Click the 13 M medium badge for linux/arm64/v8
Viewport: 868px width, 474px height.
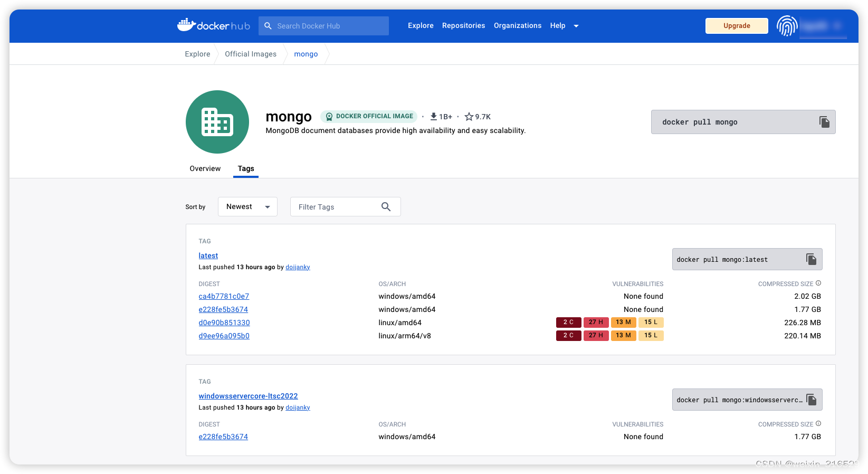point(623,335)
